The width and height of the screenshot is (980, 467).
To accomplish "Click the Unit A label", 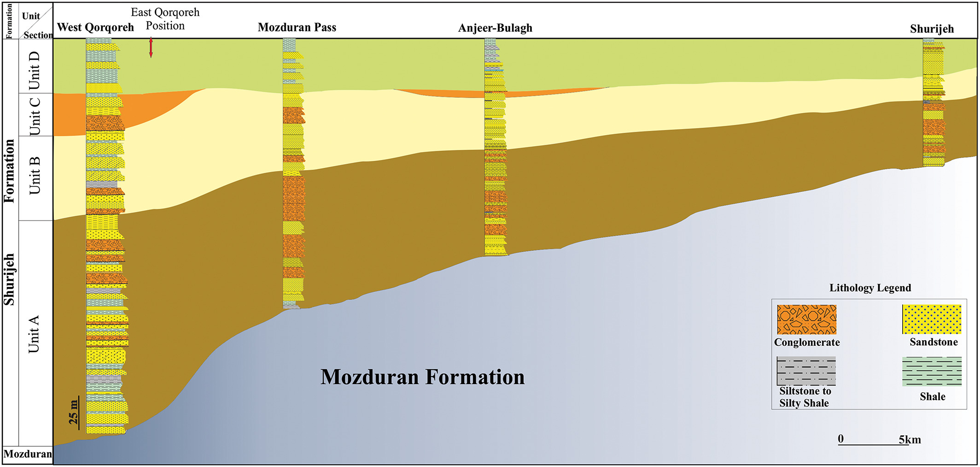I will coord(34,334).
